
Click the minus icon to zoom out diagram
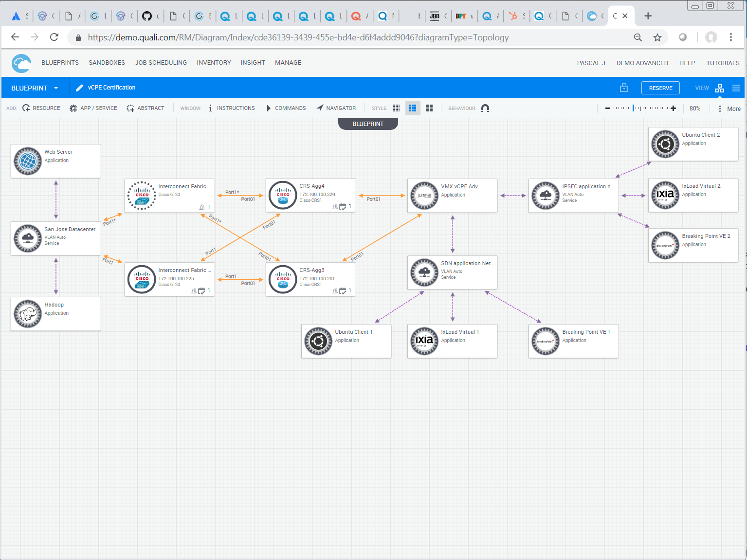pyautogui.click(x=607, y=108)
